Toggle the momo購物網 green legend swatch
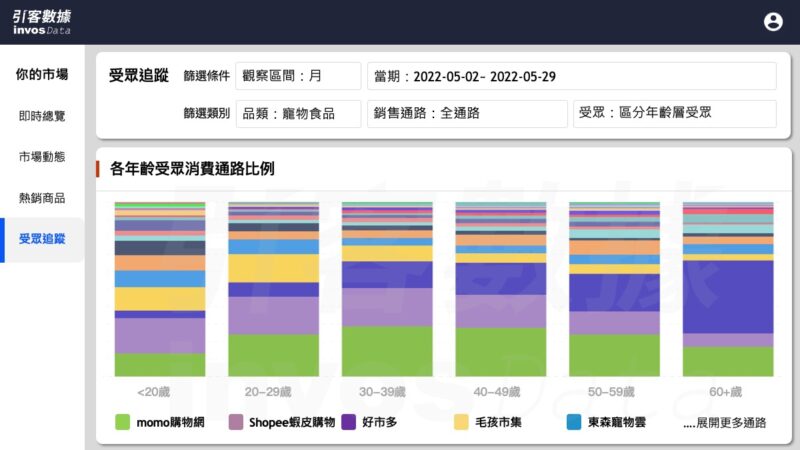 [x=124, y=422]
